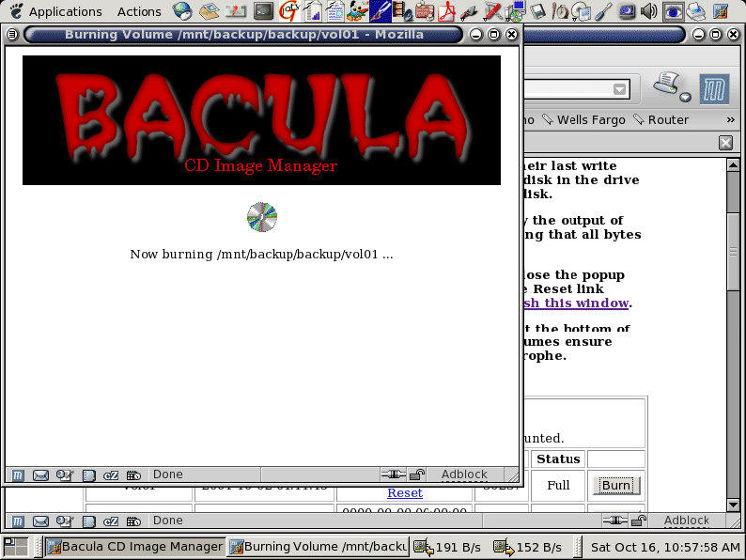Open Mail envelope icon in popup status bar

tap(40, 475)
